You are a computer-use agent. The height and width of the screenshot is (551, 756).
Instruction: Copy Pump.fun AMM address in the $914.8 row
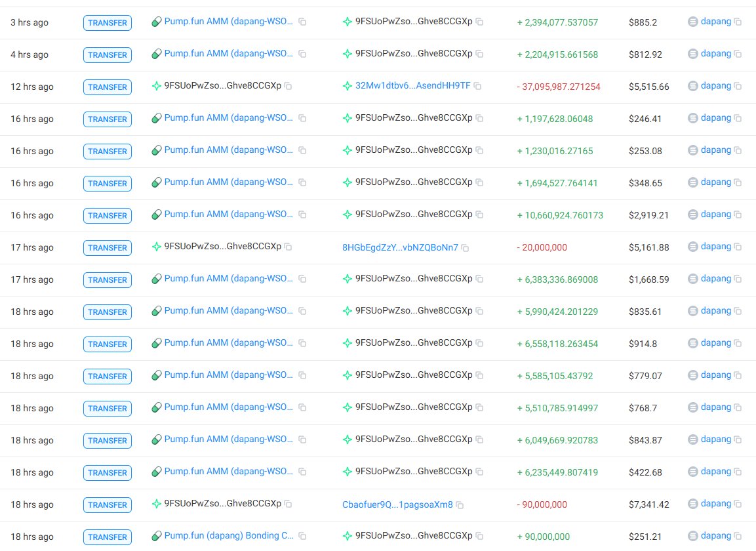pos(302,343)
